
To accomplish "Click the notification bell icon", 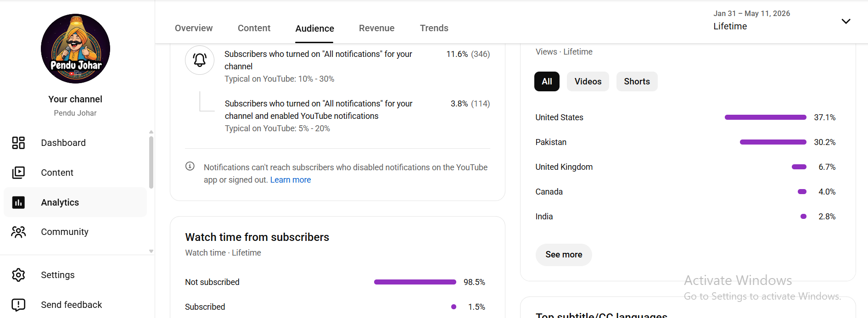I will coord(200,60).
